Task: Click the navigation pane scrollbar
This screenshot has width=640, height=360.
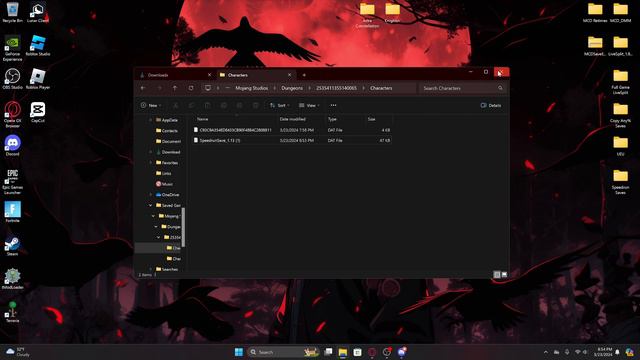Action: (183, 227)
